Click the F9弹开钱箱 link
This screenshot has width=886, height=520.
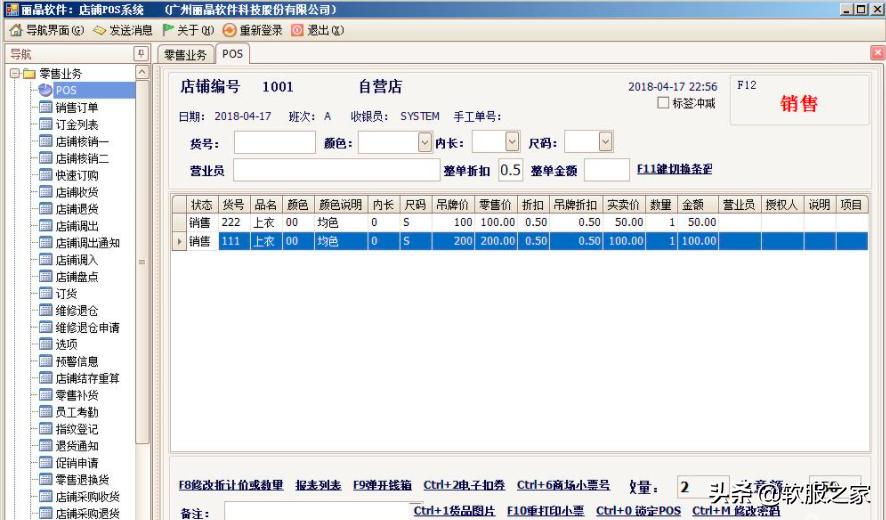click(x=382, y=485)
